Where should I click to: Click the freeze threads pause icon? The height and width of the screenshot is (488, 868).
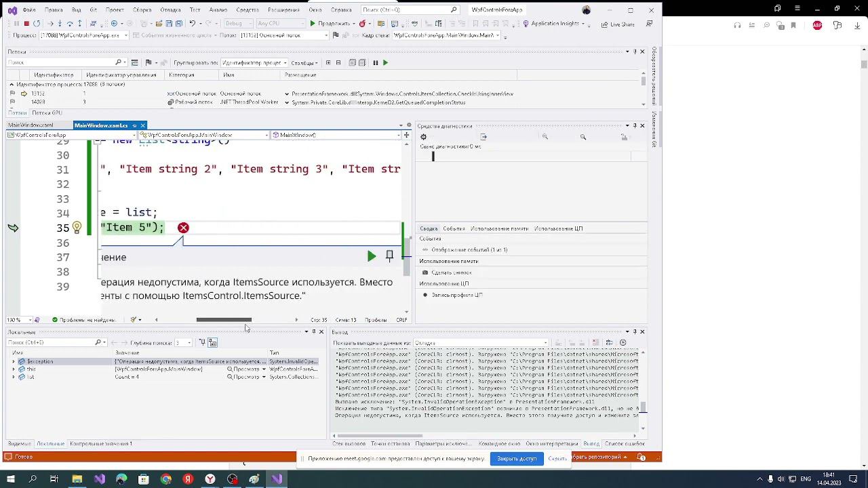[x=375, y=63]
